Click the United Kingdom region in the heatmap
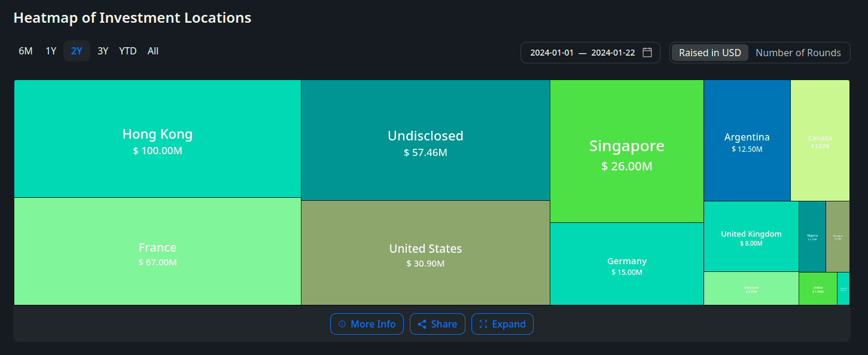The image size is (868, 355). pyautogui.click(x=751, y=237)
